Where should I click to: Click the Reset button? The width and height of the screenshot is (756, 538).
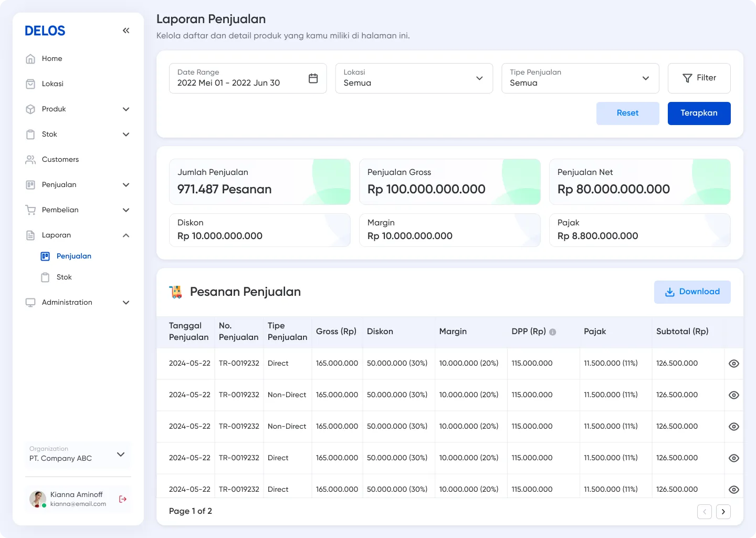[627, 113]
